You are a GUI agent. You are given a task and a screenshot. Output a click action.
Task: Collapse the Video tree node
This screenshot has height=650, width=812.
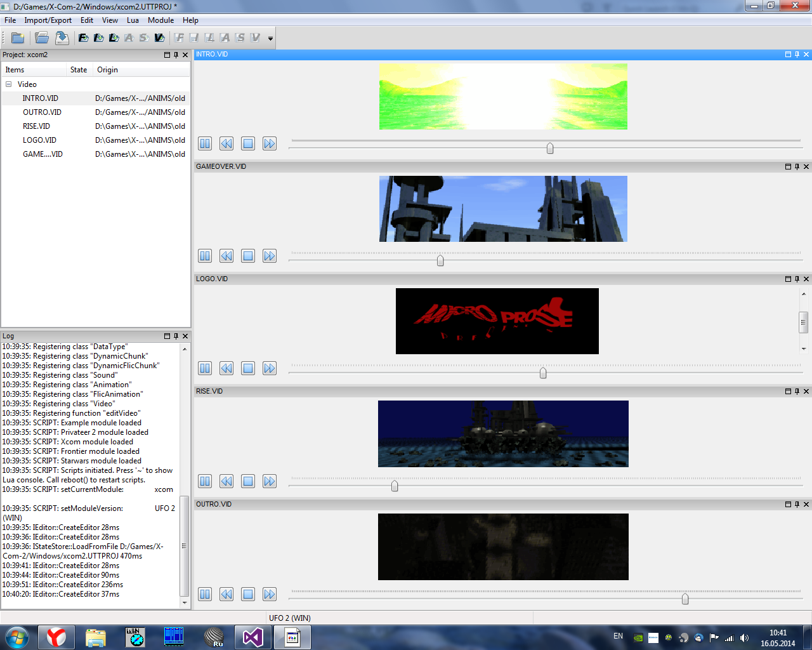9,84
